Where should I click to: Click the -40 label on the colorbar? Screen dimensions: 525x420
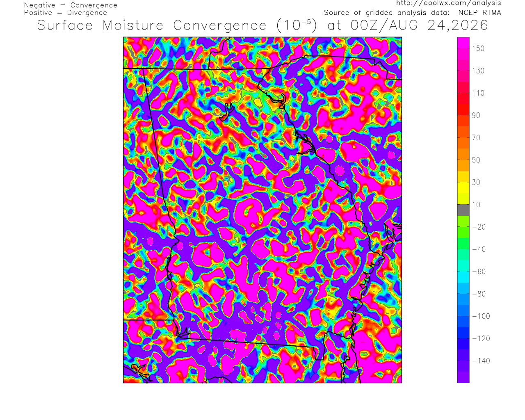[x=479, y=249]
